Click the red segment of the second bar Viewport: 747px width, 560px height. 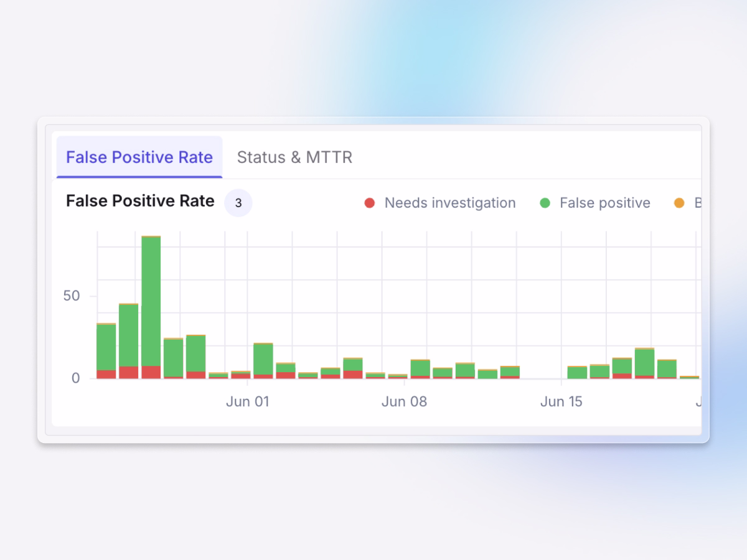(128, 371)
